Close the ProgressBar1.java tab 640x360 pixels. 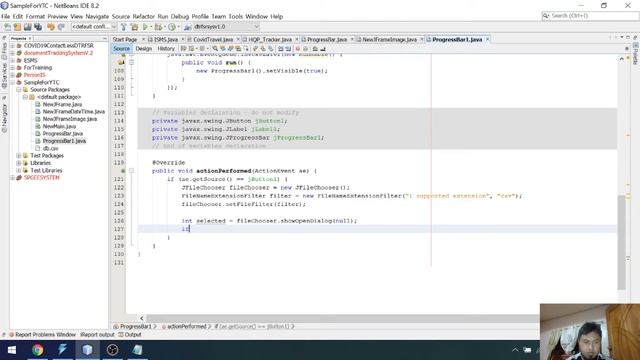tap(487, 40)
